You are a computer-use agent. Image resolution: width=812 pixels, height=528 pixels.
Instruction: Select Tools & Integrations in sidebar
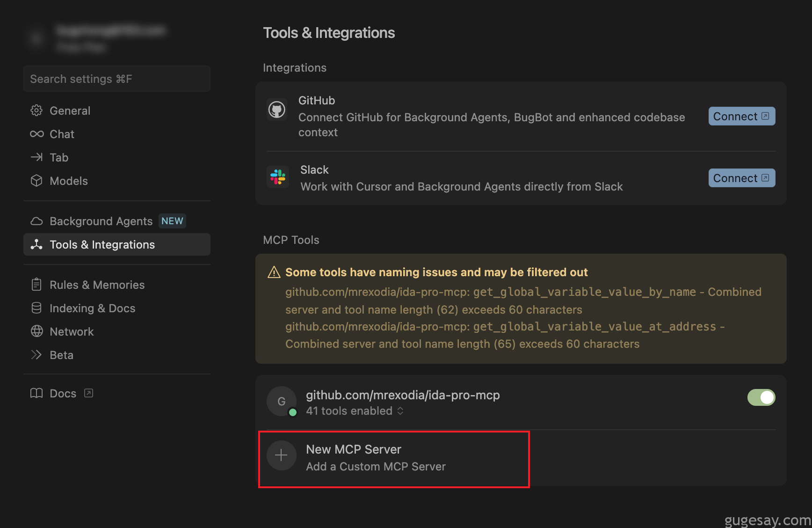(117, 244)
